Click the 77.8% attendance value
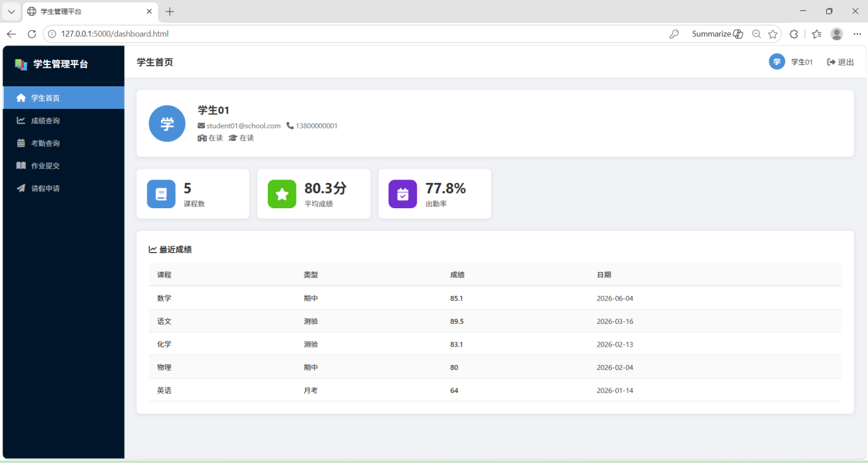Screen dimensions: 868x463 tap(445, 188)
